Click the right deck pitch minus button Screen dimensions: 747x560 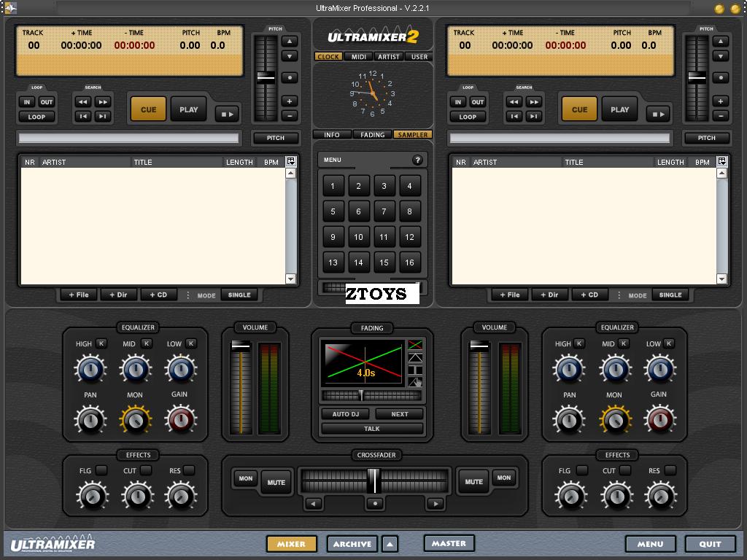[721, 115]
